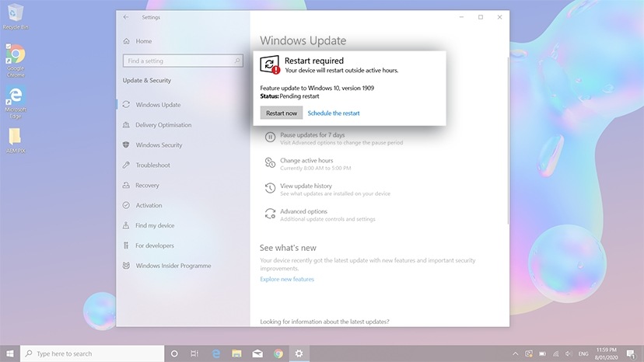This screenshot has width=644, height=362.
Task: Open Cortana from the taskbar
Action: click(174, 353)
